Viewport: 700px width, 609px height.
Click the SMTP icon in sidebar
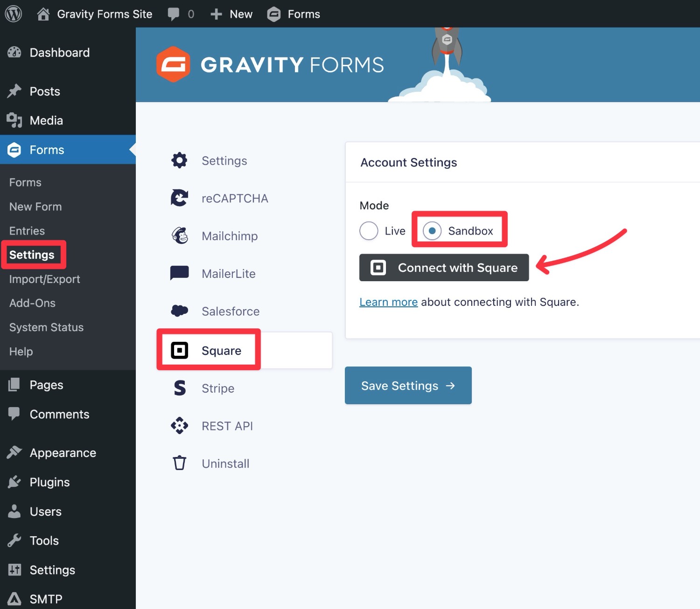pyautogui.click(x=14, y=599)
